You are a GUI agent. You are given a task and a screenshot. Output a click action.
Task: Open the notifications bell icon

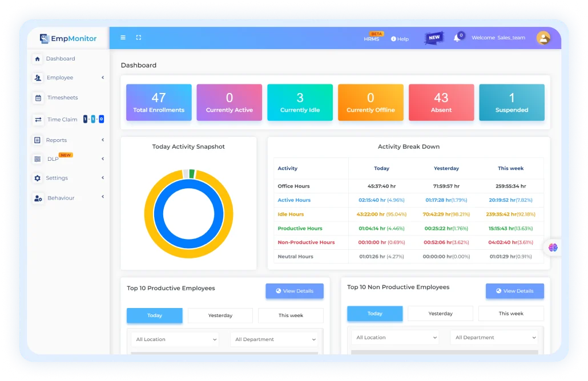[457, 38]
